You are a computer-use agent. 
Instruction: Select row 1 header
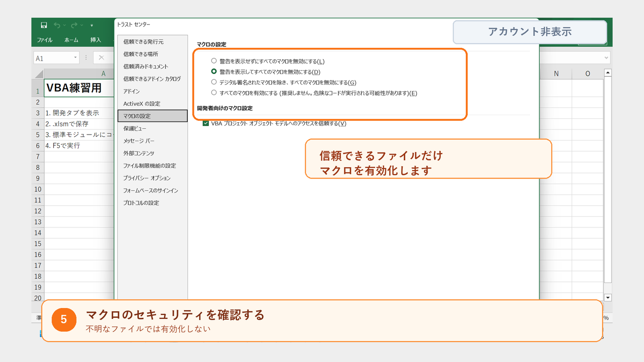click(x=38, y=88)
